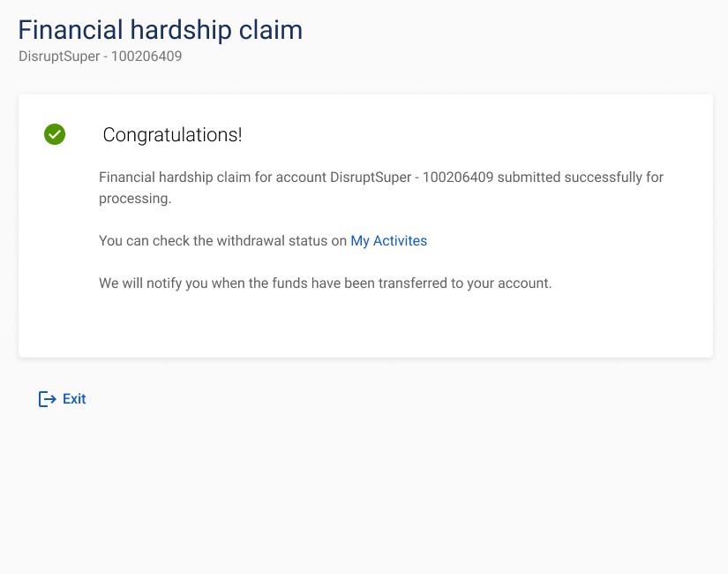
Task: Open the My Activites link
Action: [x=388, y=241]
